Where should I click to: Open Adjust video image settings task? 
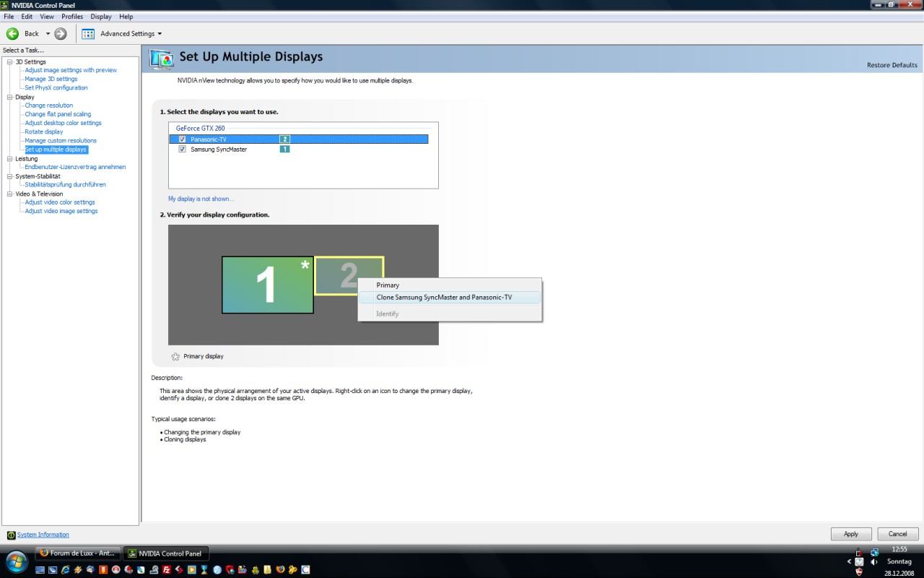click(61, 211)
